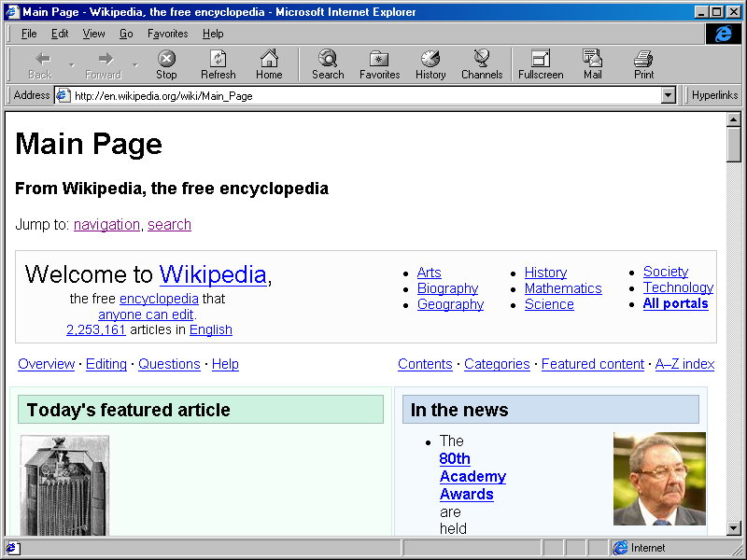Open the File menu
This screenshot has height=560, width=747.
click(x=28, y=33)
